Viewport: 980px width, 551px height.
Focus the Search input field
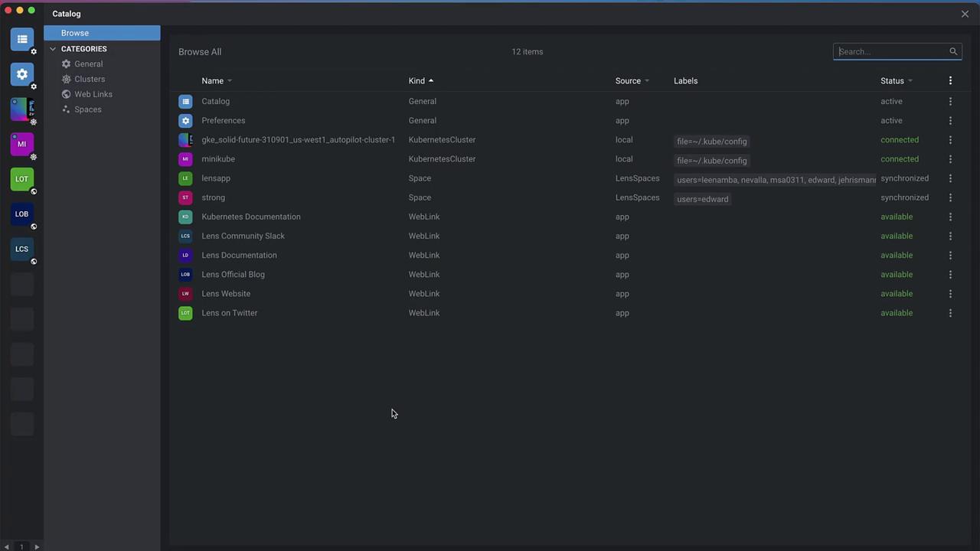tap(892, 51)
